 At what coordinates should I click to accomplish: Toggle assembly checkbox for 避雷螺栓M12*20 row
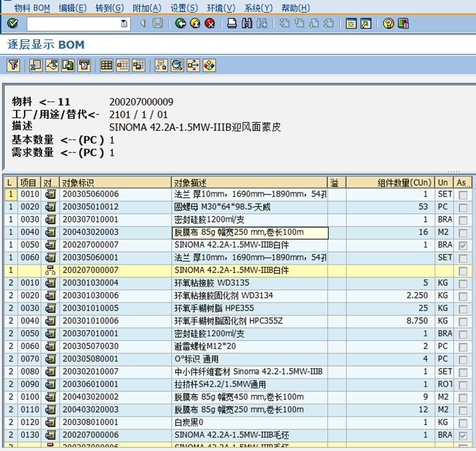click(x=463, y=347)
